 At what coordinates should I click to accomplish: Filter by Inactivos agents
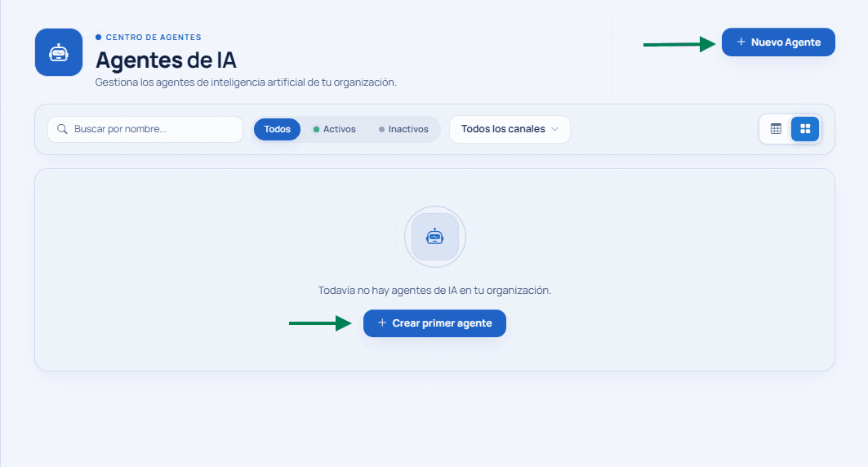(403, 129)
